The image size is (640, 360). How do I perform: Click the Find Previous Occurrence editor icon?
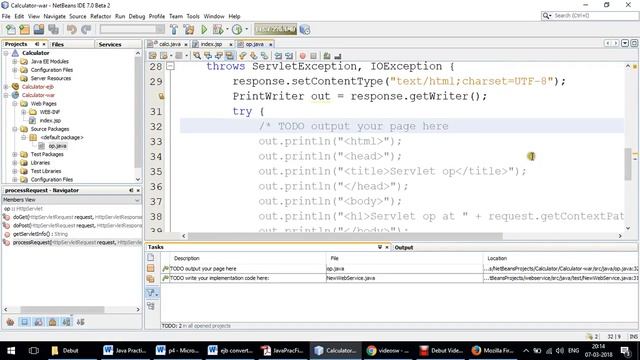point(208,56)
